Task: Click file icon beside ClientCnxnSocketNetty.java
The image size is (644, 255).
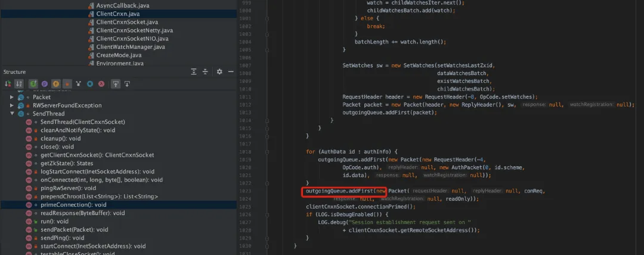Action: point(91,30)
